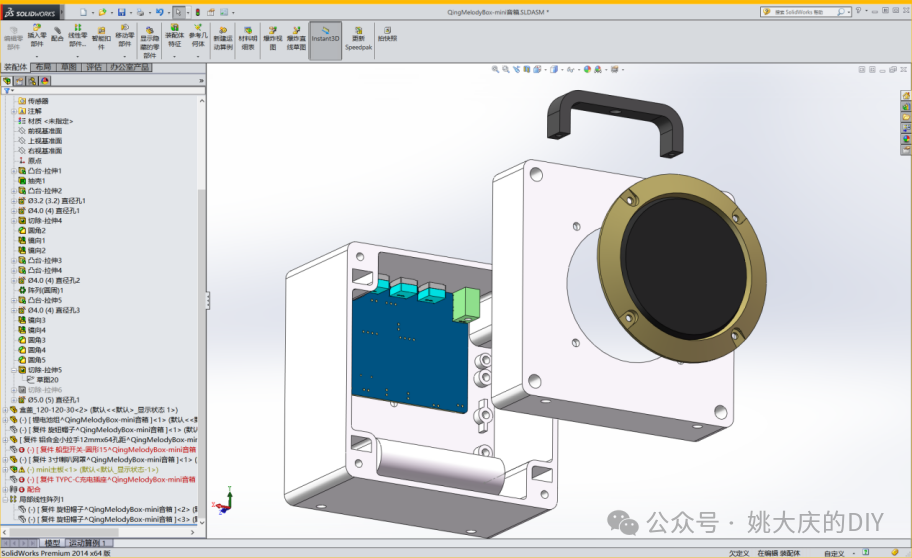Open the Assembly Features (装配体特征) dropdown arrow
Image resolution: width=912 pixels, height=558 pixels.
(174, 57)
